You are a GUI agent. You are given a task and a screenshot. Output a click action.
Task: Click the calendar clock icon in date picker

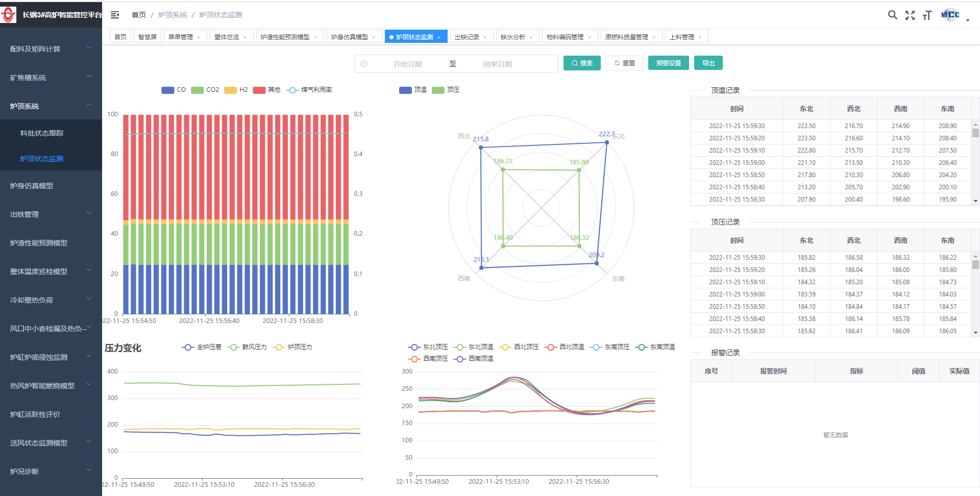point(364,64)
